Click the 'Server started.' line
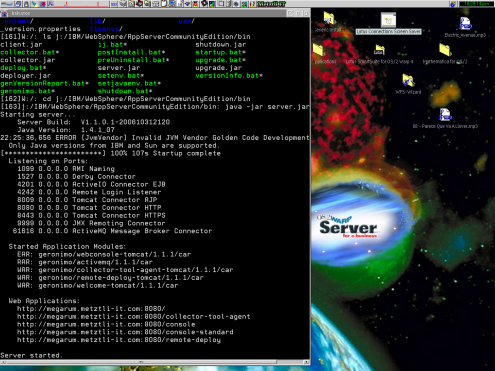This screenshot has height=371, width=495. tap(32, 355)
